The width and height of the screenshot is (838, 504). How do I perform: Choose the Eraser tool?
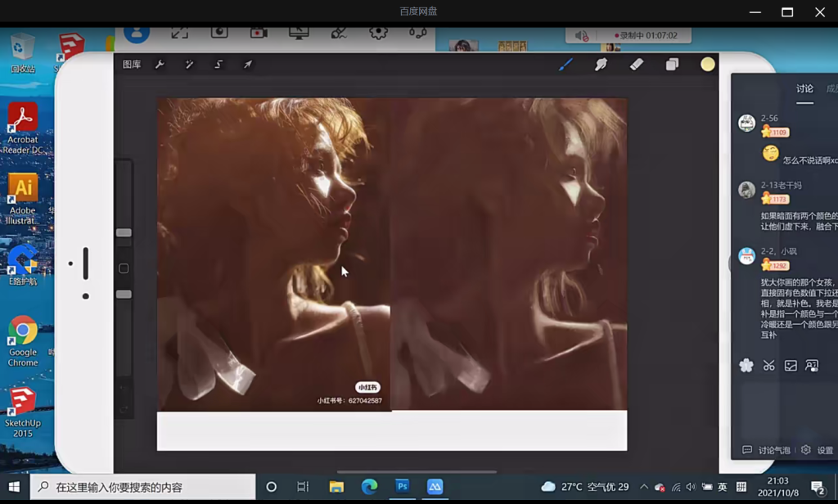point(637,65)
